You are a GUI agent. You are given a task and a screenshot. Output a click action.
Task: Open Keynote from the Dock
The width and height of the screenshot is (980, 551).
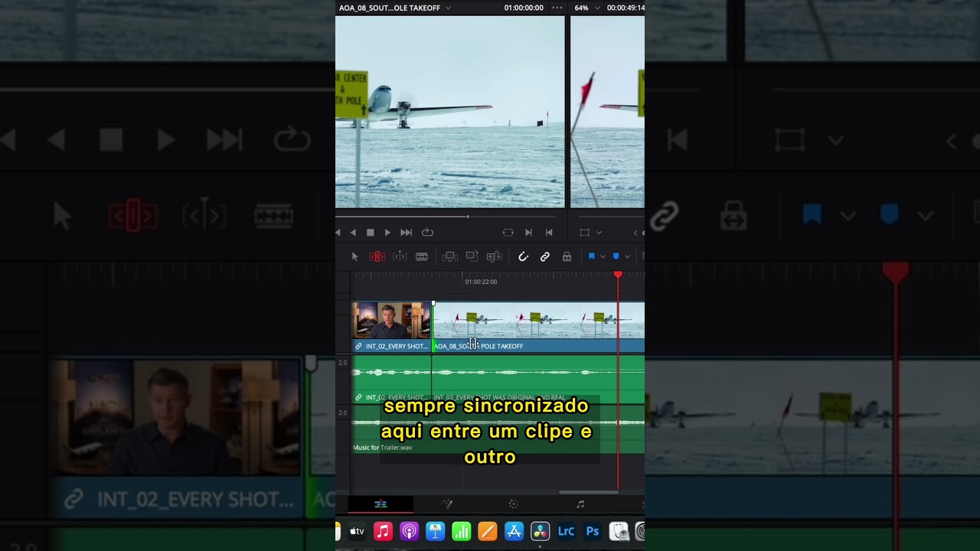(436, 531)
